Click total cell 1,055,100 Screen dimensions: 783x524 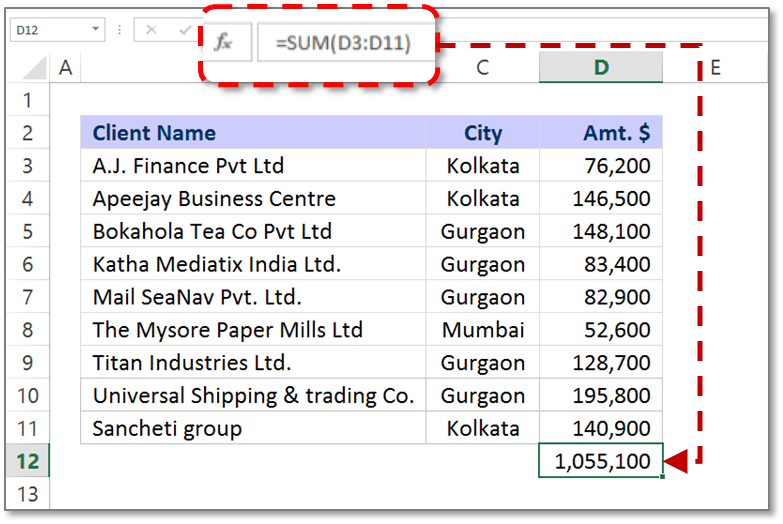(601, 460)
